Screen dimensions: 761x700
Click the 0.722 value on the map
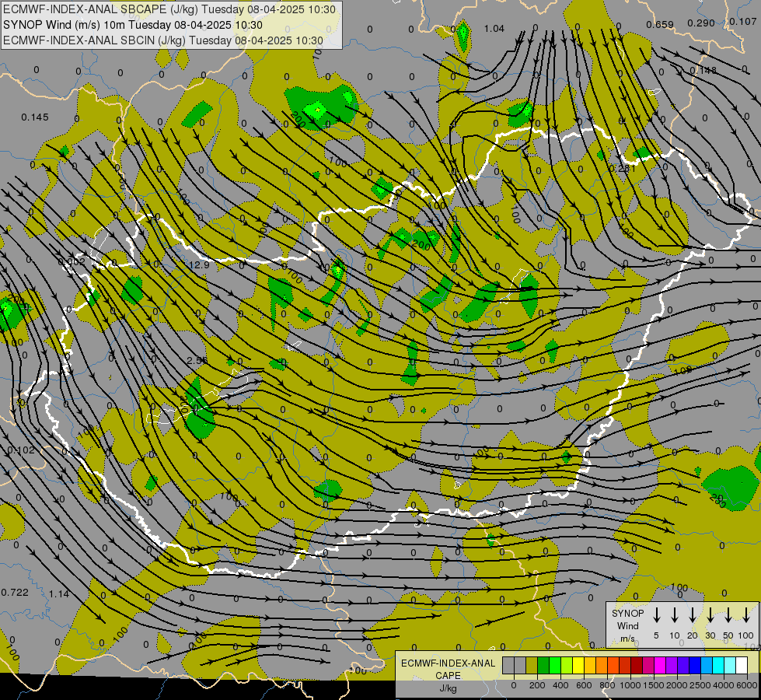coord(15,592)
